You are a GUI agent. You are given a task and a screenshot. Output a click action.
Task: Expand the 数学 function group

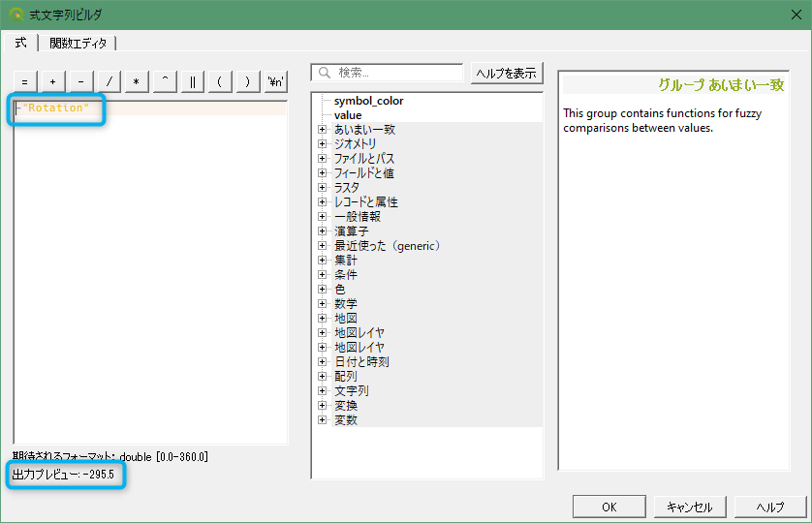coord(323,304)
